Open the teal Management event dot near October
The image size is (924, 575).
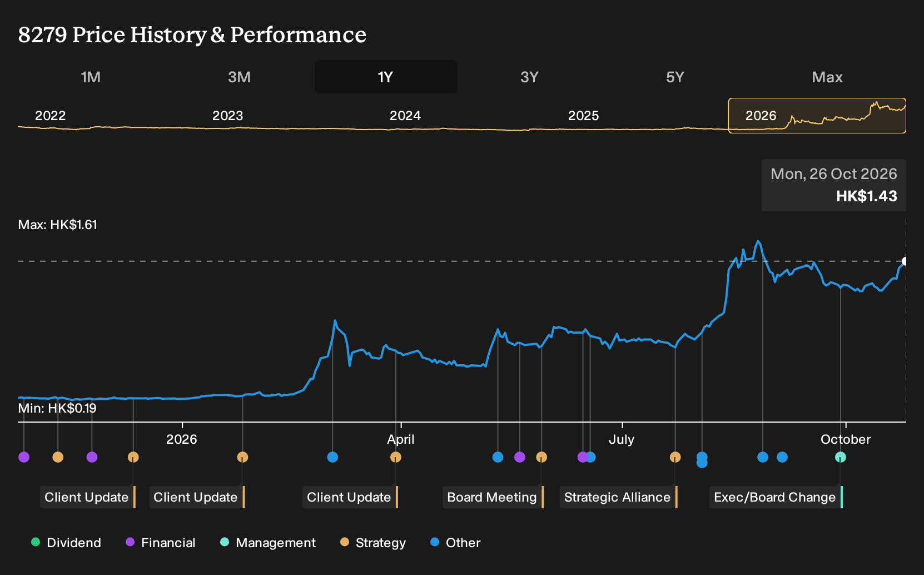point(841,457)
